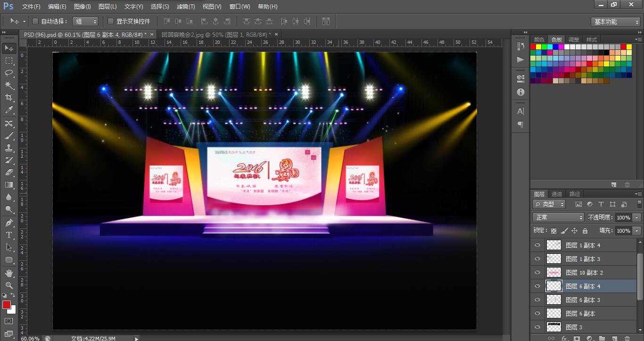
Task: Open the Paragraph panel icon
Action: tap(520, 125)
